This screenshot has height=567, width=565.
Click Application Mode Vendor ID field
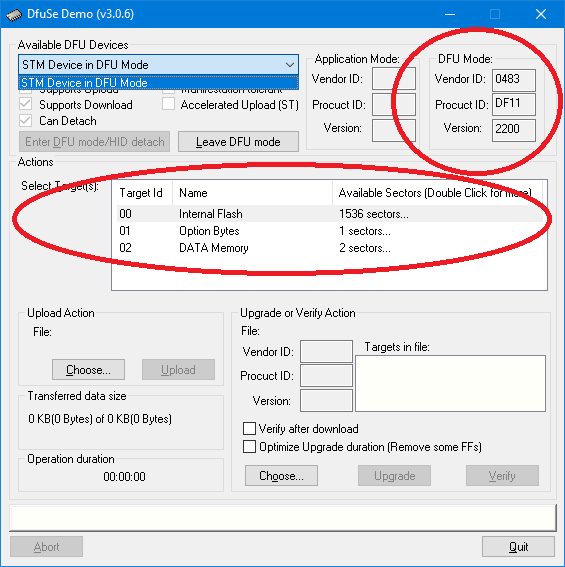[394, 78]
